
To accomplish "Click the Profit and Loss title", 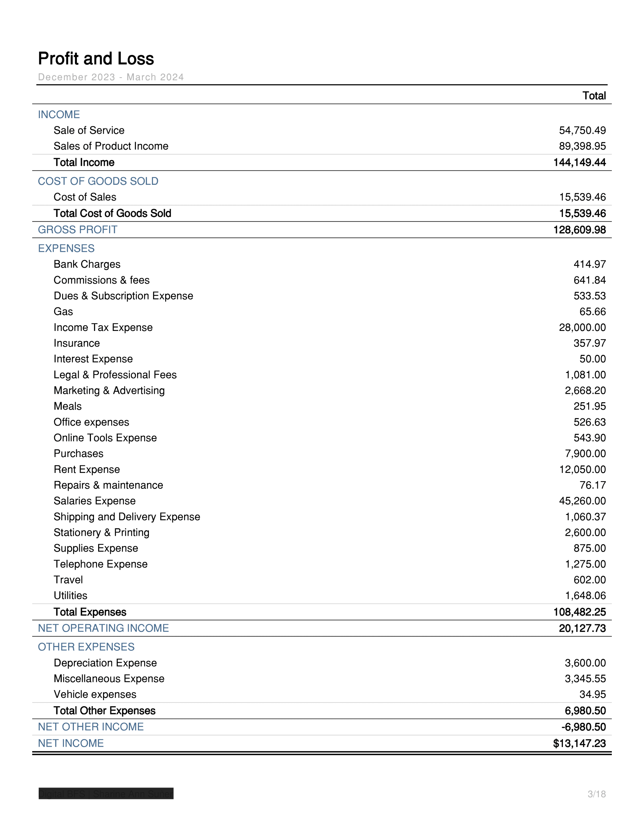I will [96, 59].
